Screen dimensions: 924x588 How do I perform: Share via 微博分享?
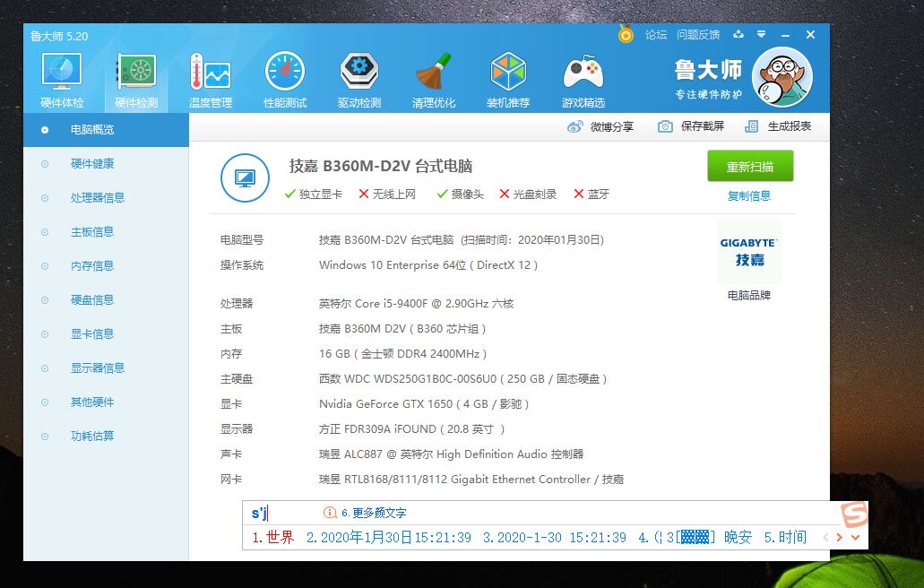click(600, 126)
